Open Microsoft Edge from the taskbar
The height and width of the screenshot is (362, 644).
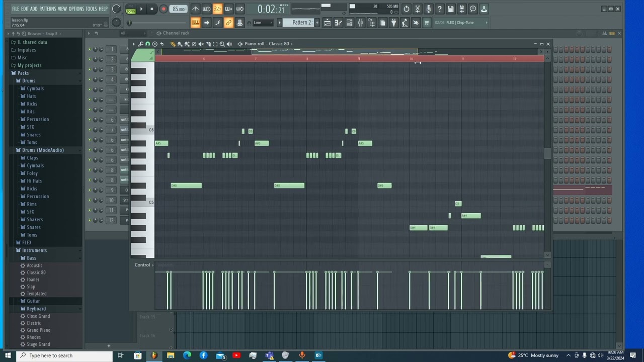click(x=187, y=355)
